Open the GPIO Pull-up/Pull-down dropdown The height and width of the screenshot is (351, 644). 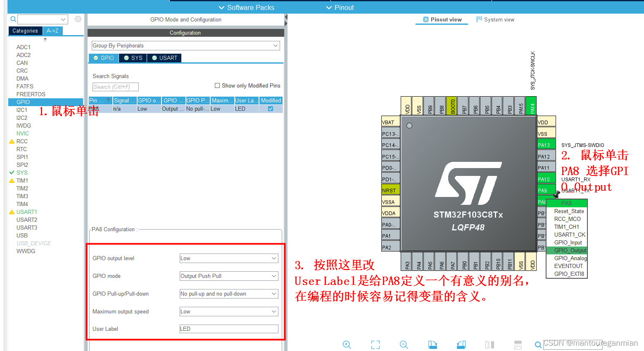point(229,294)
